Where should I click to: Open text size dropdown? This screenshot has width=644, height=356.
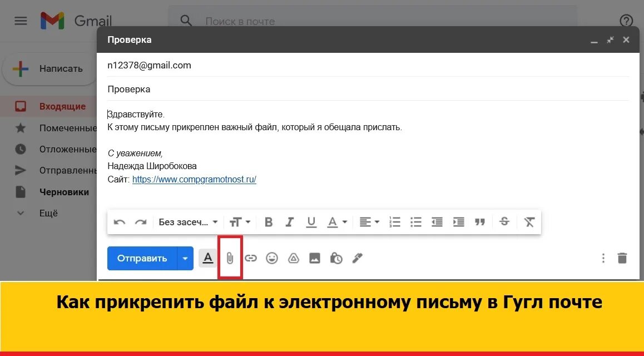coord(240,222)
